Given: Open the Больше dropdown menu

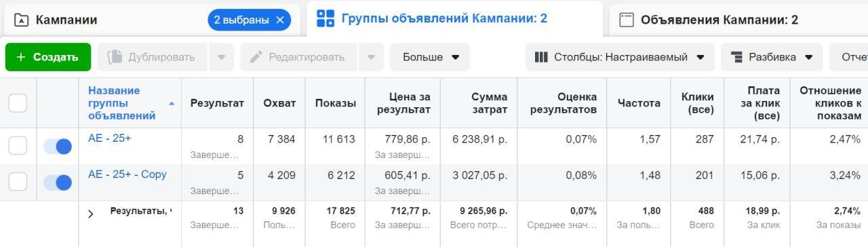Looking at the screenshot, I should click(430, 57).
